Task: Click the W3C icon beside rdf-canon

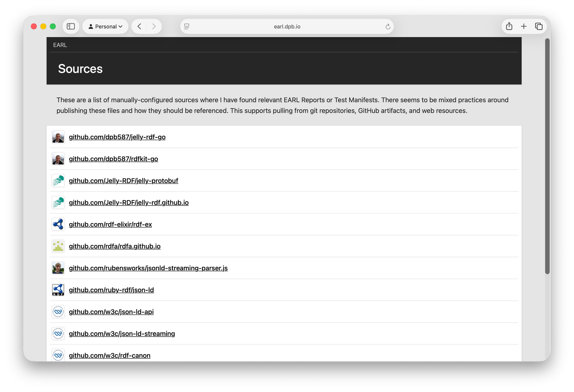Action: pyautogui.click(x=58, y=355)
